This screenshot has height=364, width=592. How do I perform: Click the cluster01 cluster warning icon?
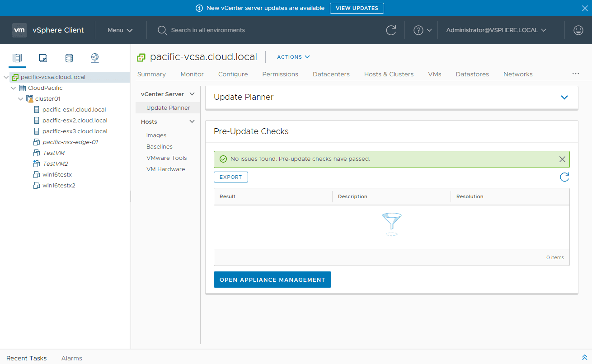30,99
